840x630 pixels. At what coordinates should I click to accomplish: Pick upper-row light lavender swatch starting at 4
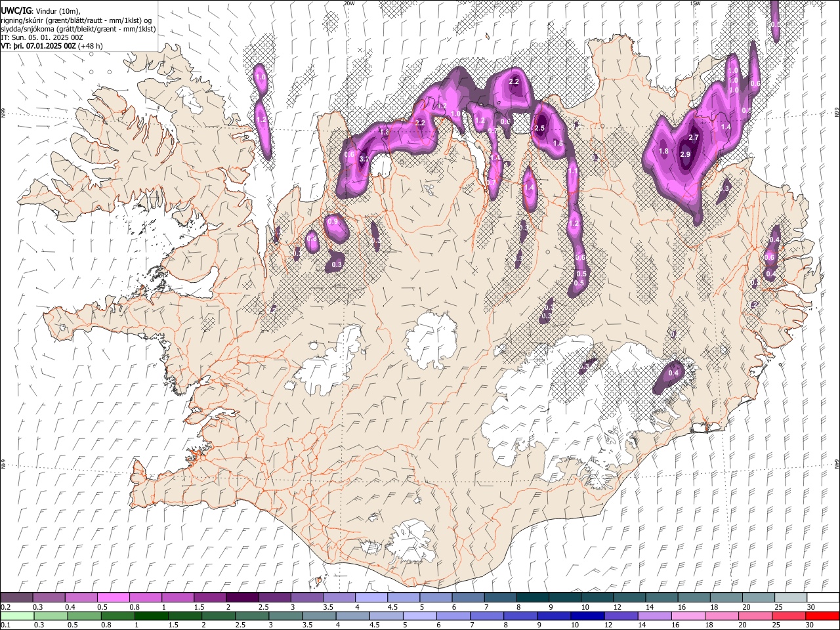pos(371,598)
